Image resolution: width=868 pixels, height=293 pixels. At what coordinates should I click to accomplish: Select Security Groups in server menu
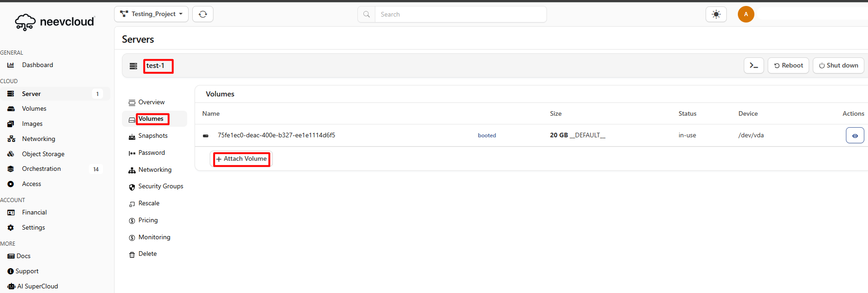tap(161, 186)
